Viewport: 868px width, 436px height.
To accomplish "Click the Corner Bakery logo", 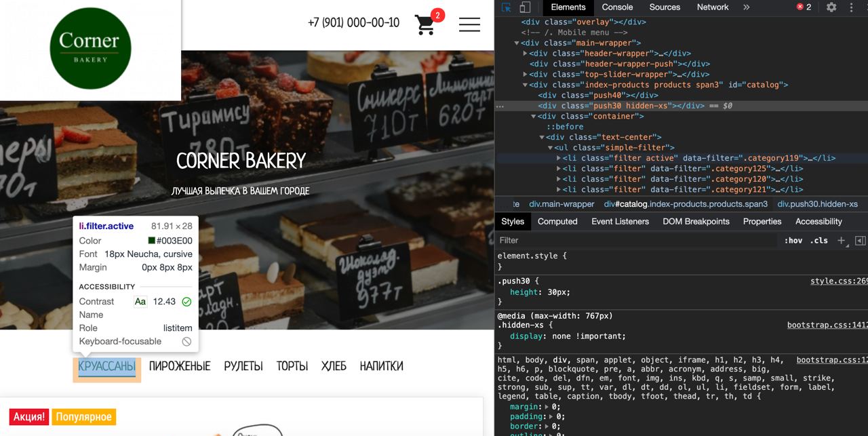I will (x=90, y=49).
